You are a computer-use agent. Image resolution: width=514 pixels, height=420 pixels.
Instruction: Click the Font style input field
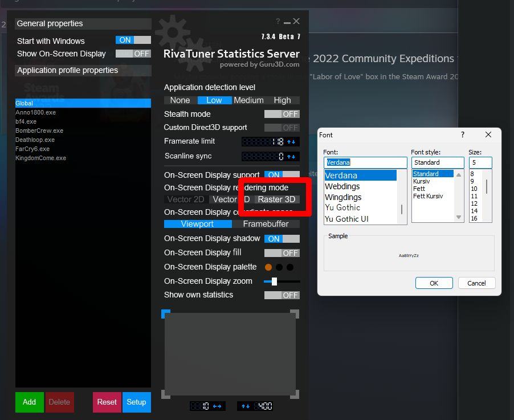pyautogui.click(x=438, y=162)
